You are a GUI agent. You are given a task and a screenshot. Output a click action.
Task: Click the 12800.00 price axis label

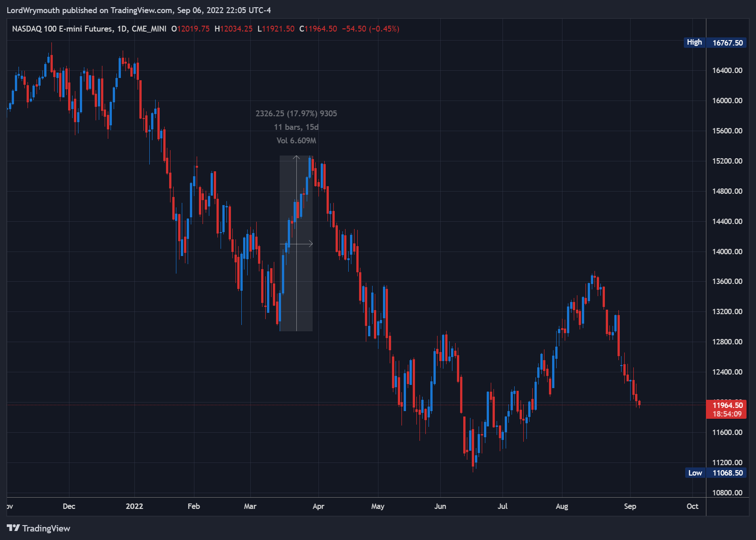(x=727, y=342)
